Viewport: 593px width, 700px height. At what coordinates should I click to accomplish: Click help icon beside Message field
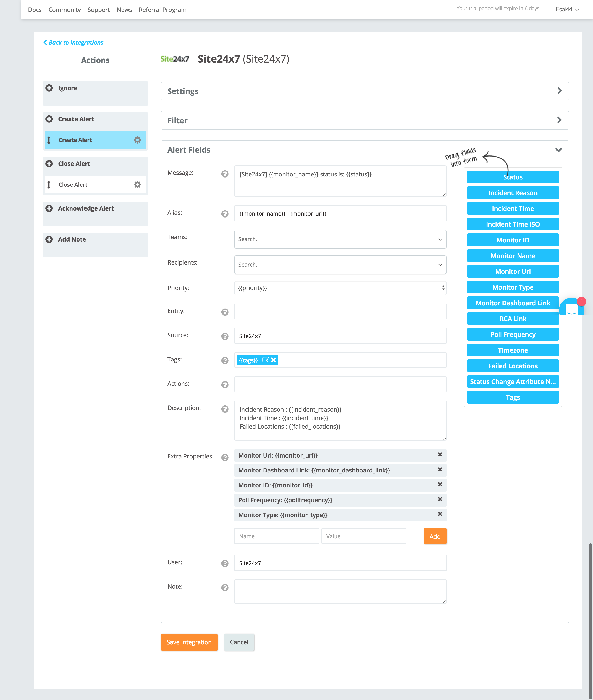pyautogui.click(x=225, y=174)
